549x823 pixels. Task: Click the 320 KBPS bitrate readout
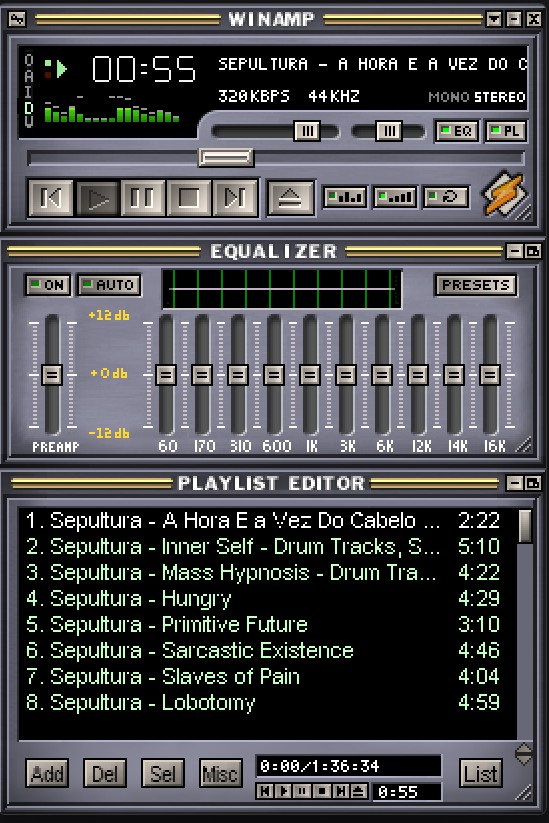[254, 97]
